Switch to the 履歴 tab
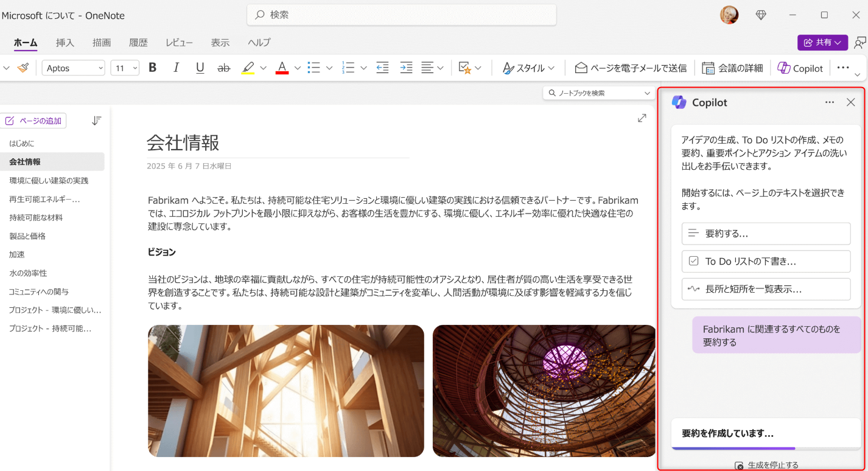This screenshot has width=868, height=471. click(138, 43)
